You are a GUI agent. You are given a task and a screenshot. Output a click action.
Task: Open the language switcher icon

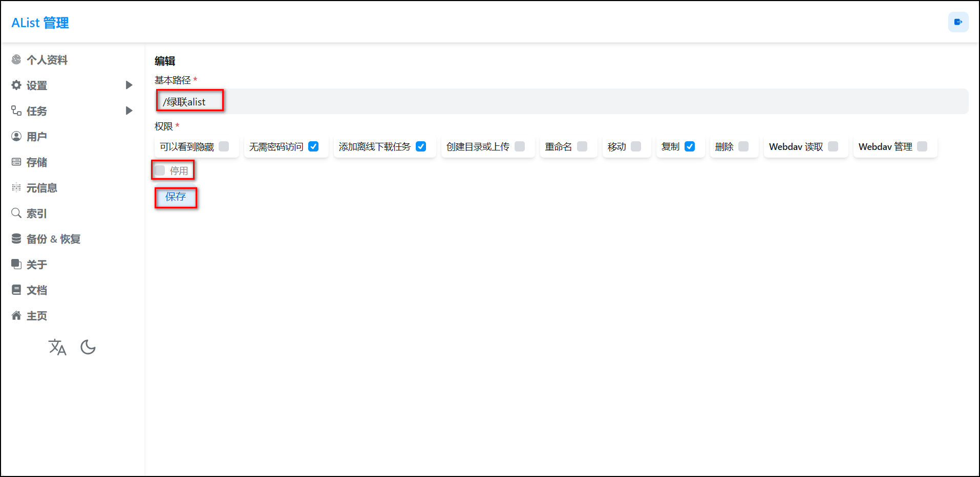pyautogui.click(x=57, y=348)
